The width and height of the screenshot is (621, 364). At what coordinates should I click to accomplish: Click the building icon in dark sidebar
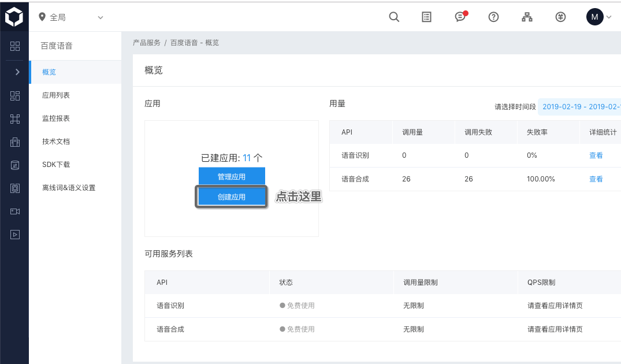(14, 142)
